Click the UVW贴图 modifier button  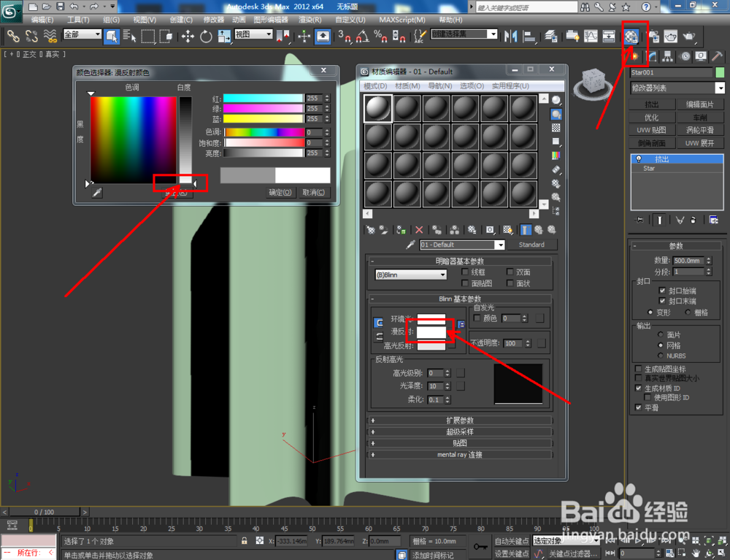652,131
